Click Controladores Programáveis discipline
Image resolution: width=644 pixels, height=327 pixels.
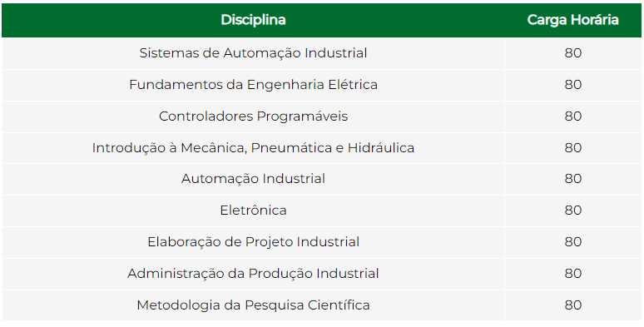coord(253,116)
